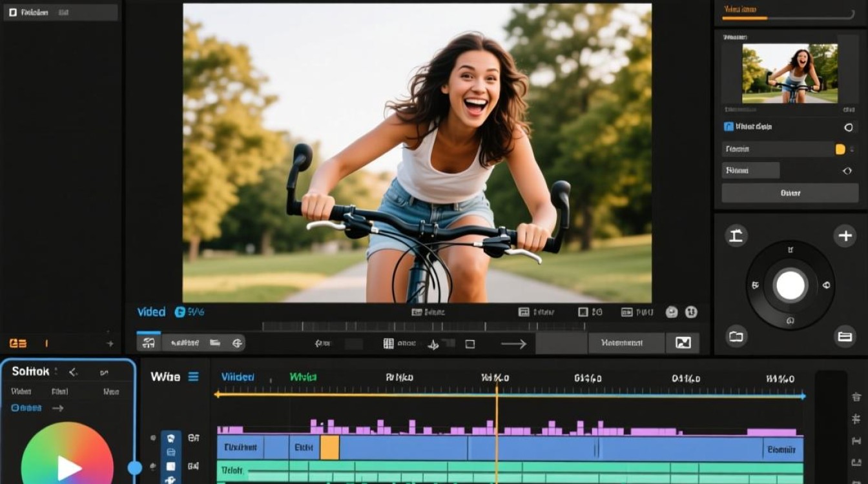Select the green audio clip below the blue track
This screenshot has width=868, height=484.
click(510, 471)
